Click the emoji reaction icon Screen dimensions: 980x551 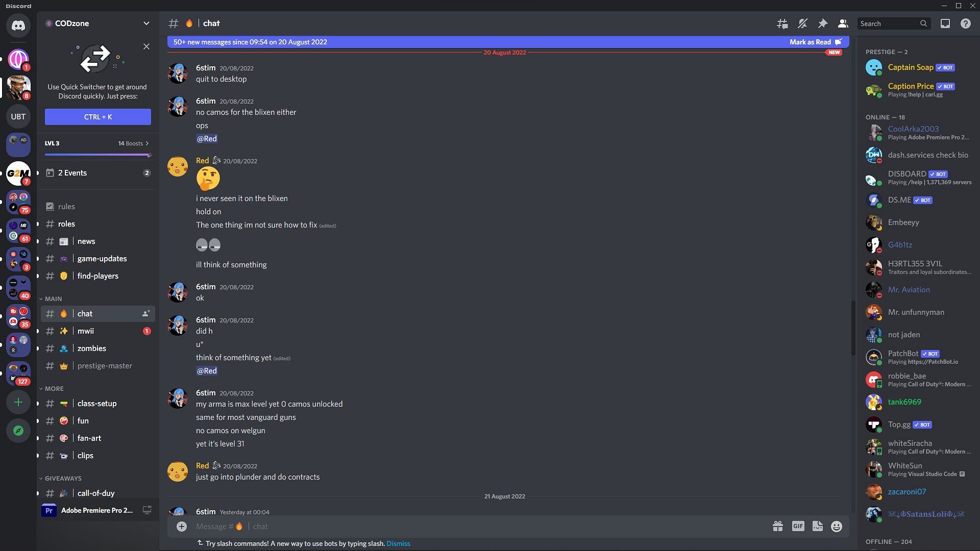(x=837, y=527)
